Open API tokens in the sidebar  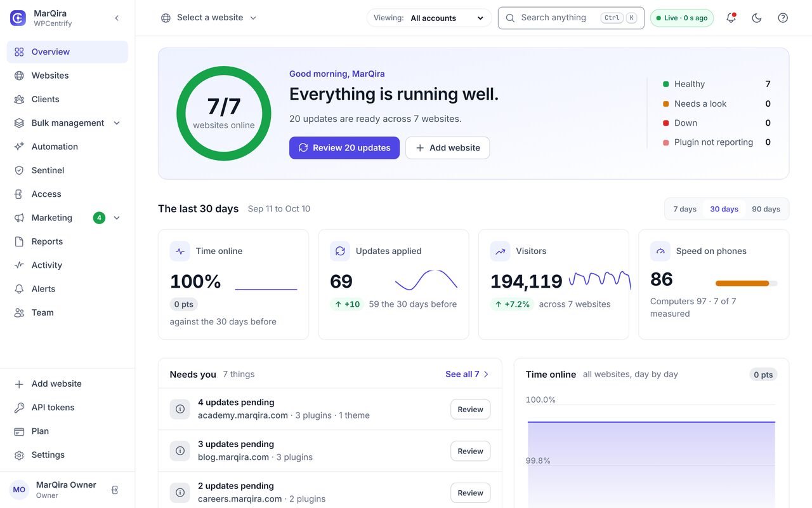67,408
